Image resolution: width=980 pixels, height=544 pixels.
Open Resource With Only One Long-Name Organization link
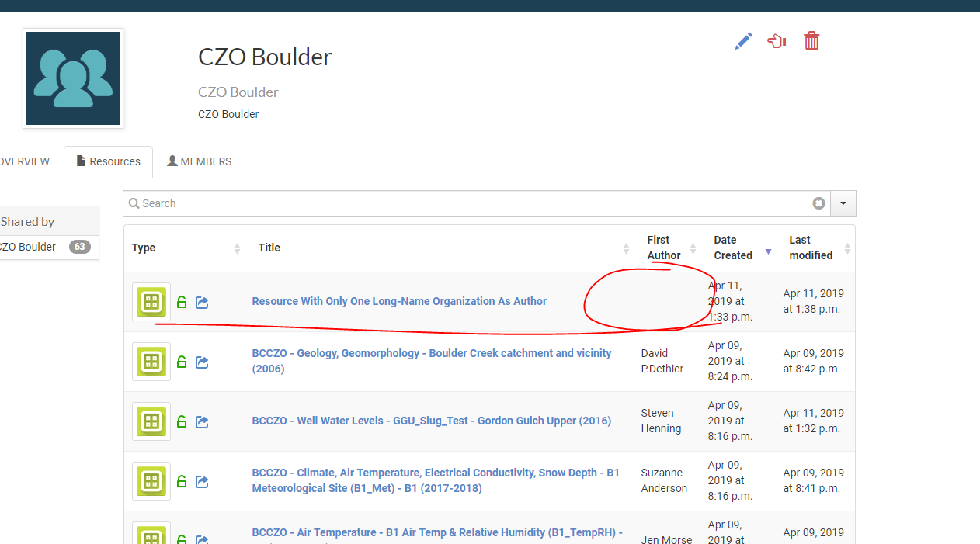(399, 301)
